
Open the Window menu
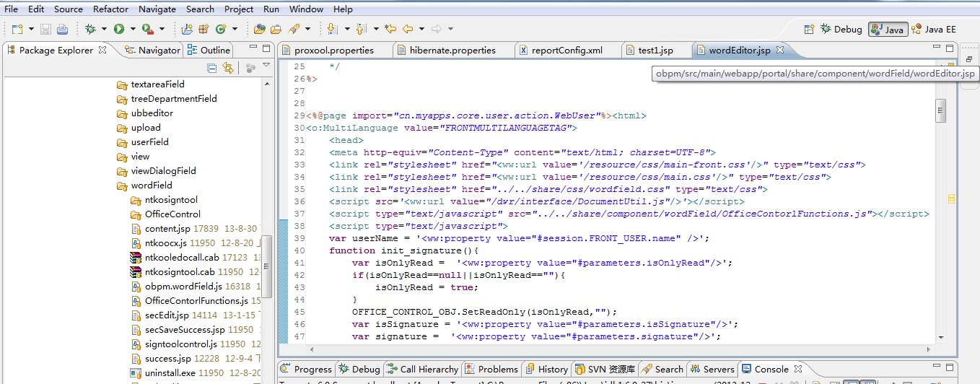click(x=307, y=9)
